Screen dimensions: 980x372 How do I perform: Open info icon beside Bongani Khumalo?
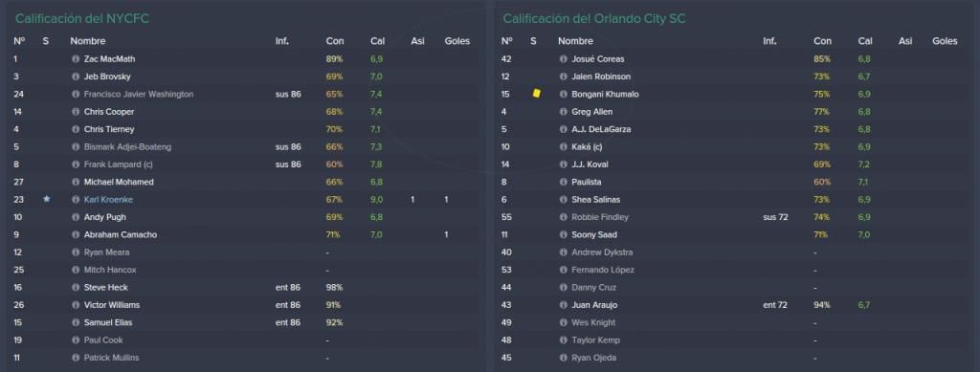point(563,95)
